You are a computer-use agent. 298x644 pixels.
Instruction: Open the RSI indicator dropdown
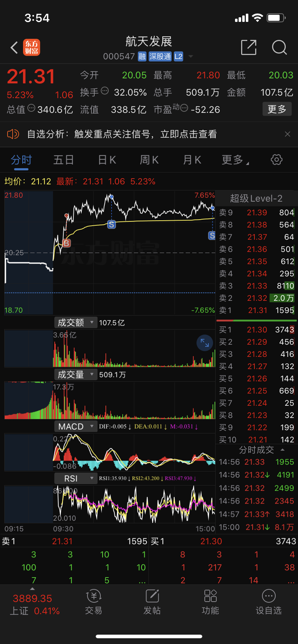76,479
